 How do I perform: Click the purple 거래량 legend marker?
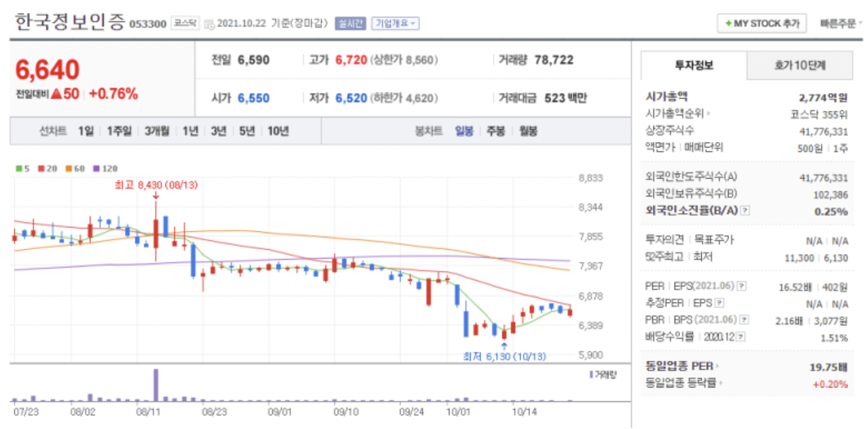point(591,374)
